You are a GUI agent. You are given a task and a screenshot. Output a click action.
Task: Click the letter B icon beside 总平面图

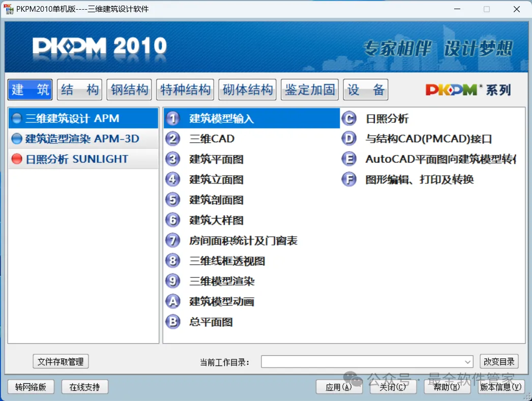pyautogui.click(x=173, y=322)
